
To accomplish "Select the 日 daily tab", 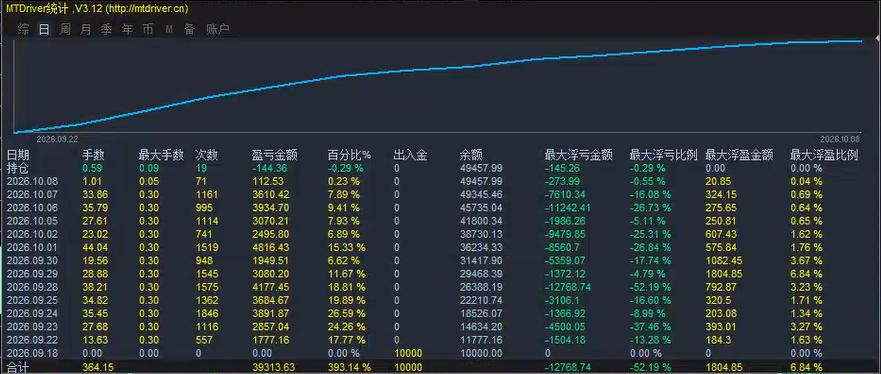I will coord(44,30).
